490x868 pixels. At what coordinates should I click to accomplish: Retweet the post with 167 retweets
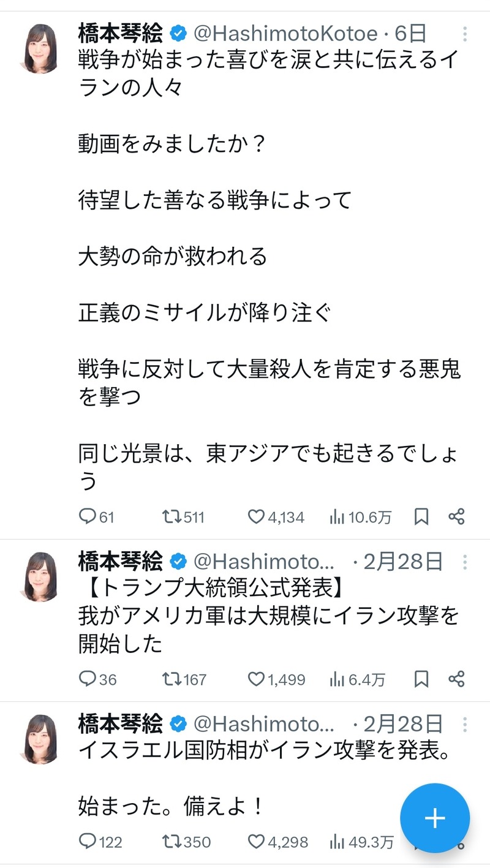click(184, 679)
